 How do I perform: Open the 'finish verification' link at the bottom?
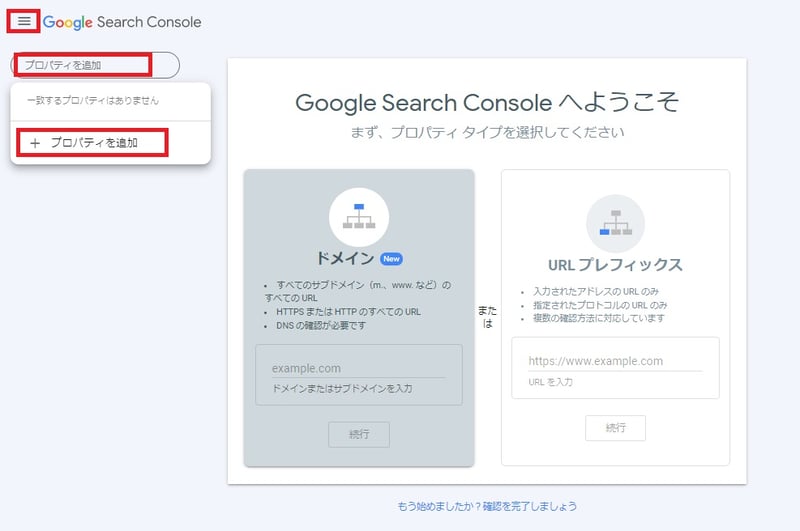pos(487,506)
